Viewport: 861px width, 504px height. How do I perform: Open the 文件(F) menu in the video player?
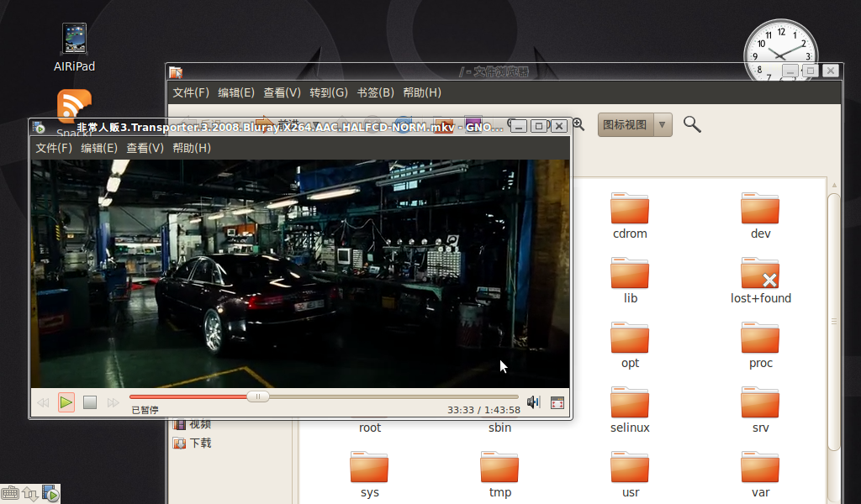[54, 148]
